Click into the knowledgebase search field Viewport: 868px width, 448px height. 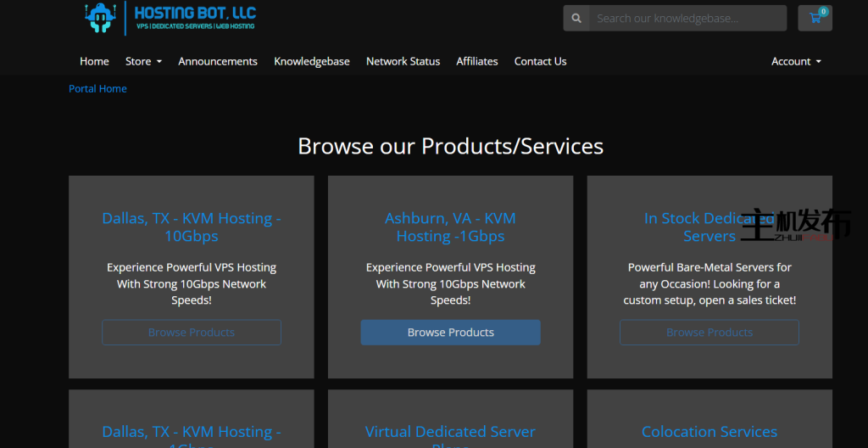click(687, 18)
